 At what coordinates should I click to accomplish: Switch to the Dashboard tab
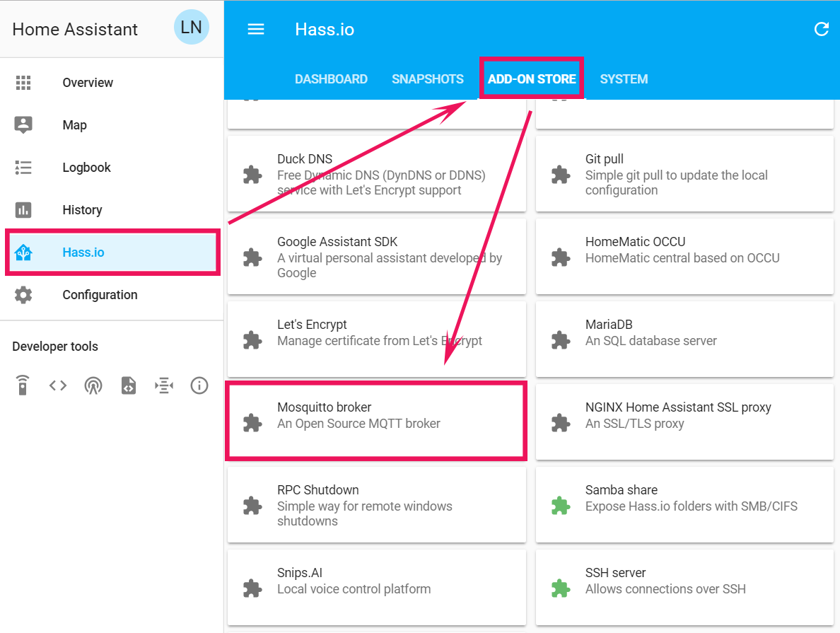tap(331, 79)
